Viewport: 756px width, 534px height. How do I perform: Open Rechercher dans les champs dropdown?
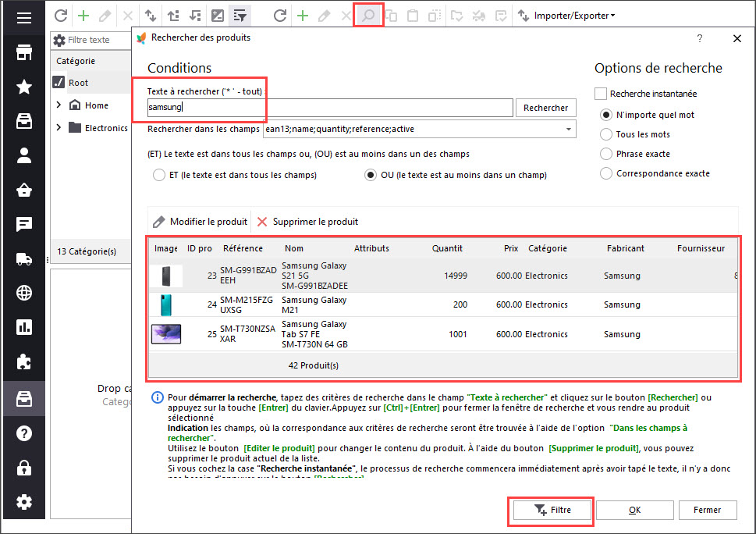pos(569,129)
